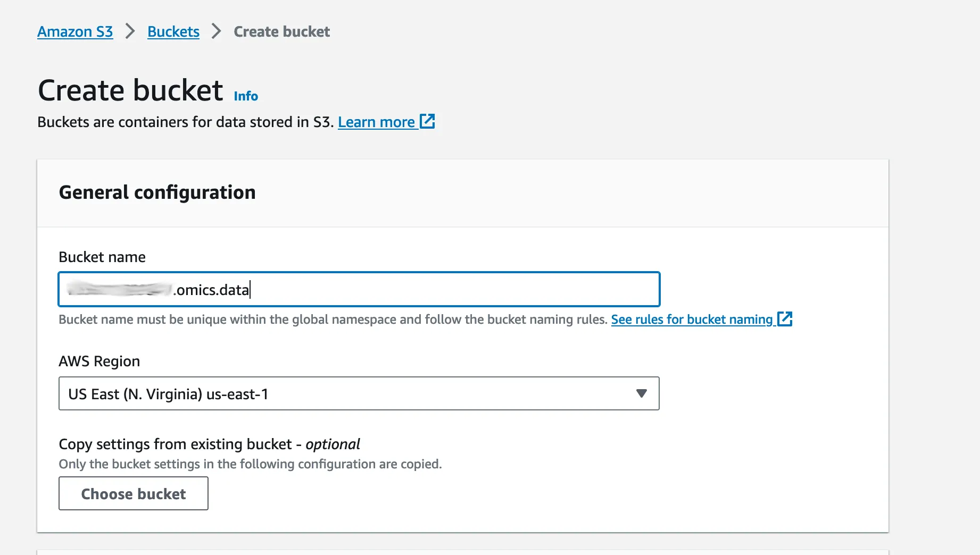Open the Amazon S3 breadcrumb link
This screenshot has height=555, width=980.
pyautogui.click(x=75, y=32)
